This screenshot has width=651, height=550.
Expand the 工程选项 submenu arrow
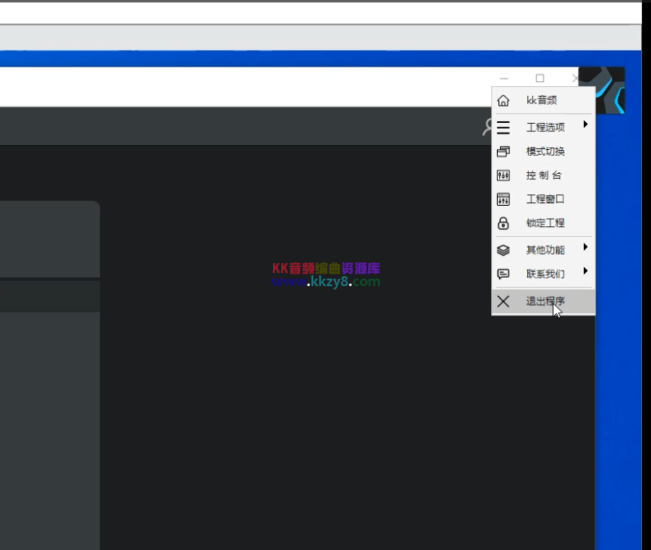pos(585,125)
